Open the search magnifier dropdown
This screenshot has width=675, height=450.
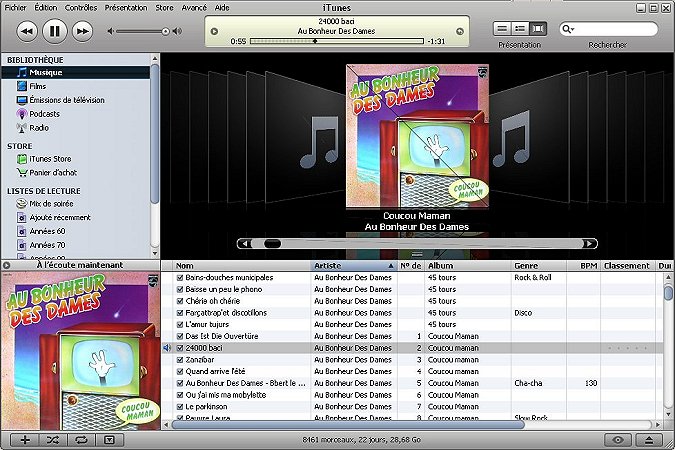pyautogui.click(x=568, y=29)
